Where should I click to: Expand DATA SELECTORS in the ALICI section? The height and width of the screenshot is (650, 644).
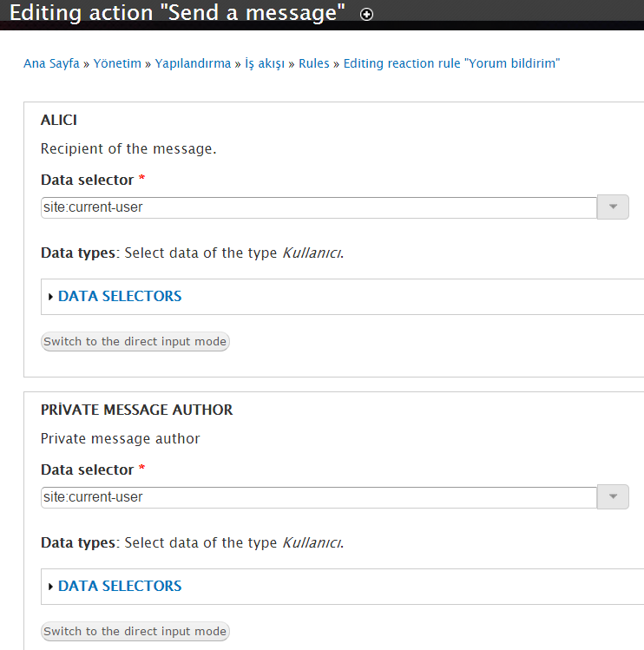click(120, 296)
